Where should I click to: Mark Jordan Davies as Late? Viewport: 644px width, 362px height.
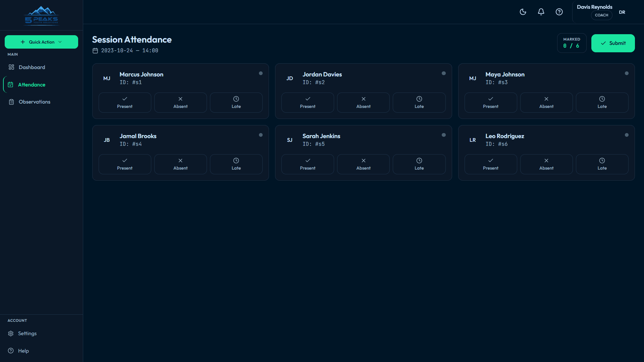(419, 103)
